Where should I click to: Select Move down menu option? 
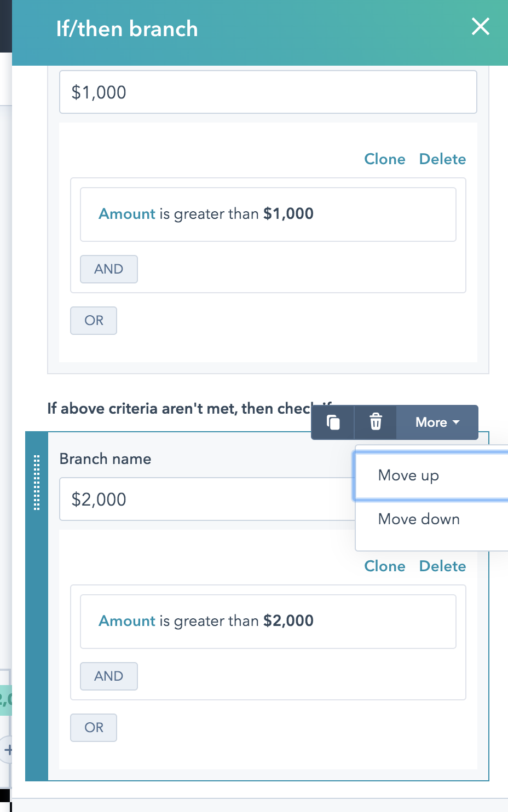tap(419, 519)
